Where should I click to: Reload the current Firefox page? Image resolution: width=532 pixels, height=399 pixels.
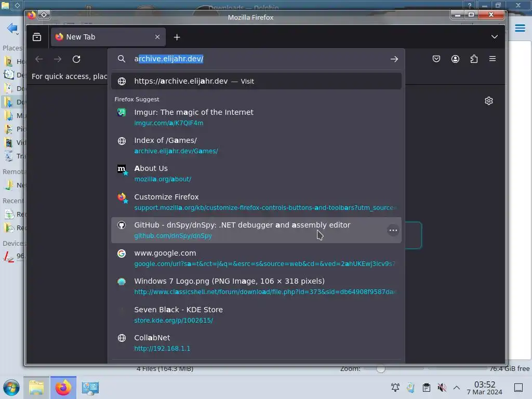76,59
